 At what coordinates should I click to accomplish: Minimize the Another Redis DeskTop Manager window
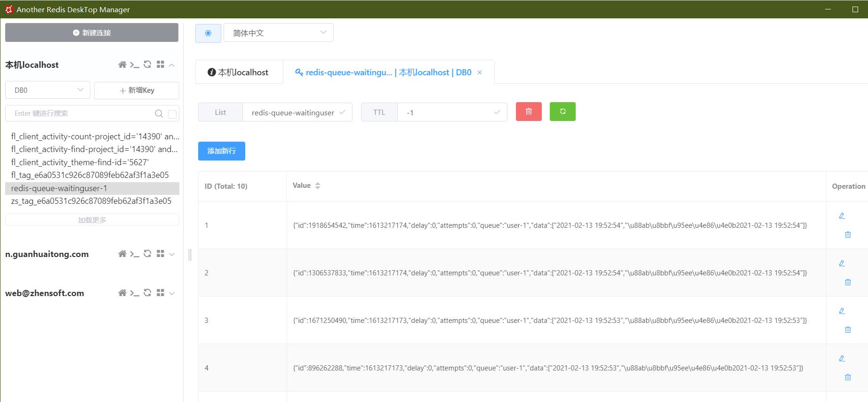pos(828,9)
